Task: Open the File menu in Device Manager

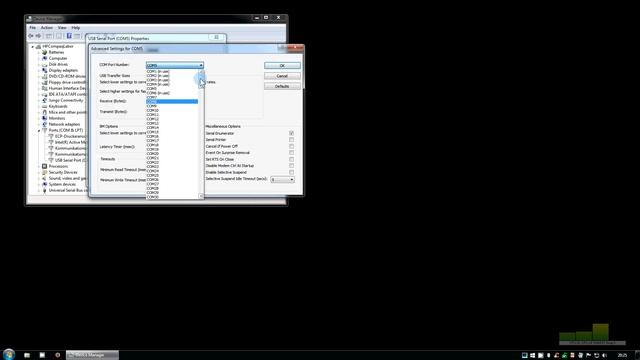Action: (x=33, y=28)
